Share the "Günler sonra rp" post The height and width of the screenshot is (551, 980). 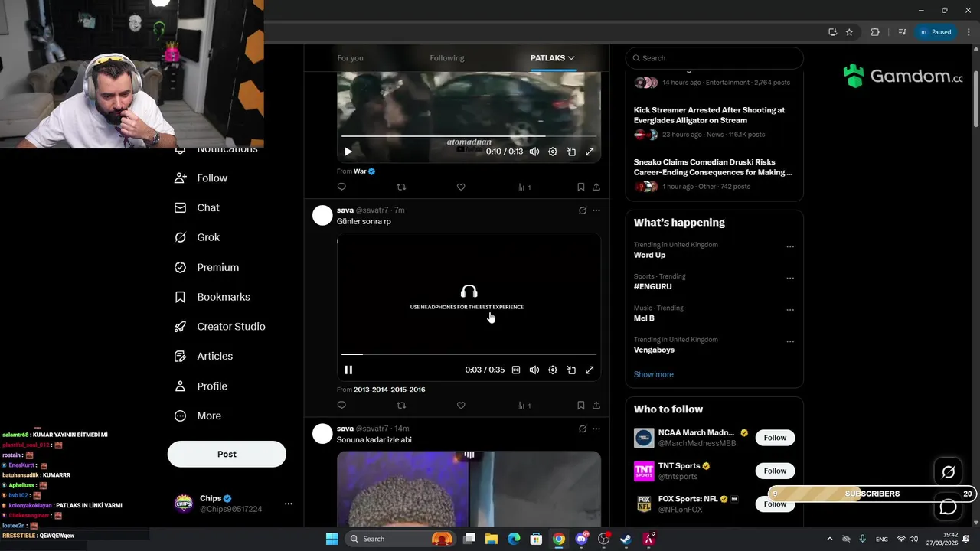596,406
